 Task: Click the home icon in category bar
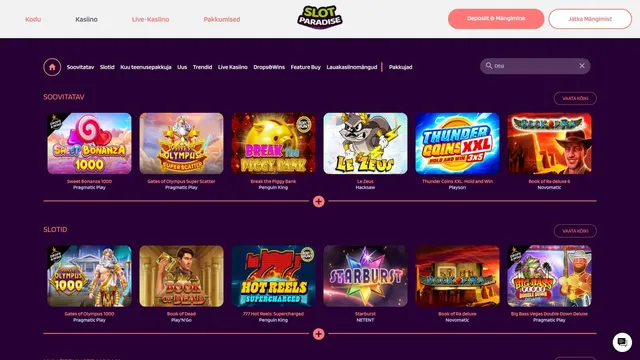point(52,67)
